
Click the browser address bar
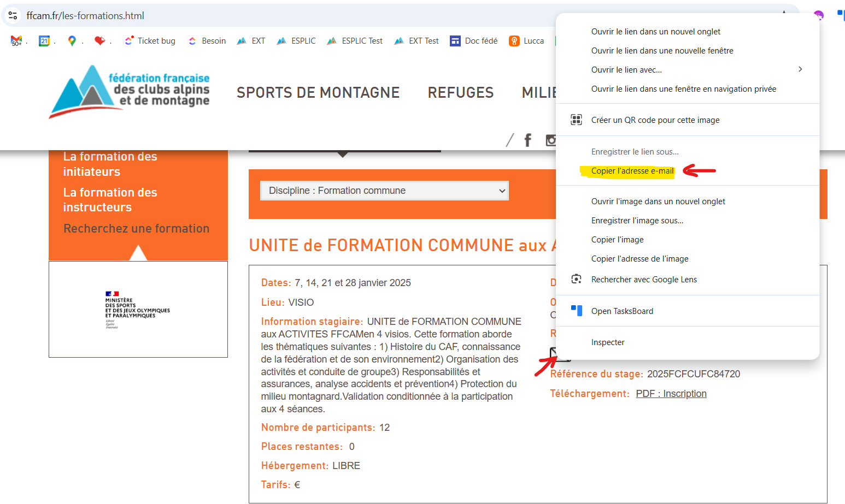click(219, 16)
